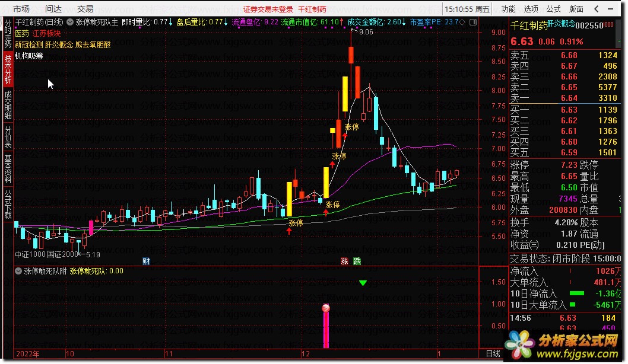Open the 版面 menu
The width and height of the screenshot is (628, 364).
point(576,9)
